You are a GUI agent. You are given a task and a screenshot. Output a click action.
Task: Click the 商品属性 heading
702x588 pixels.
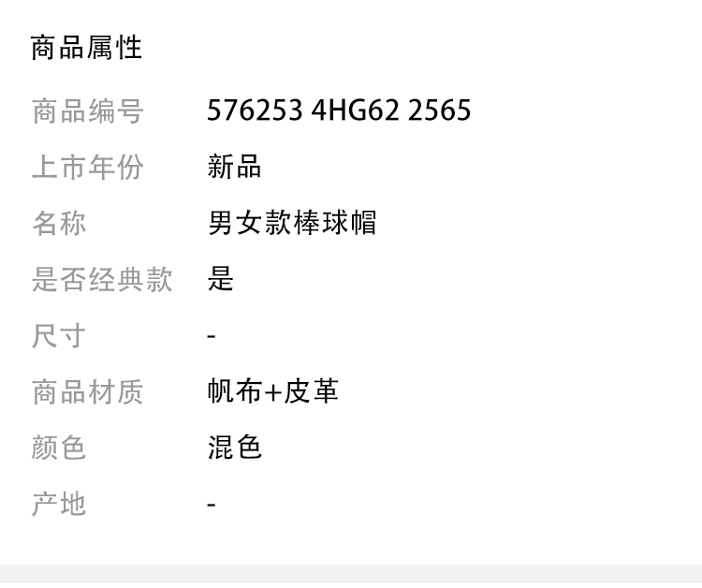(x=86, y=48)
